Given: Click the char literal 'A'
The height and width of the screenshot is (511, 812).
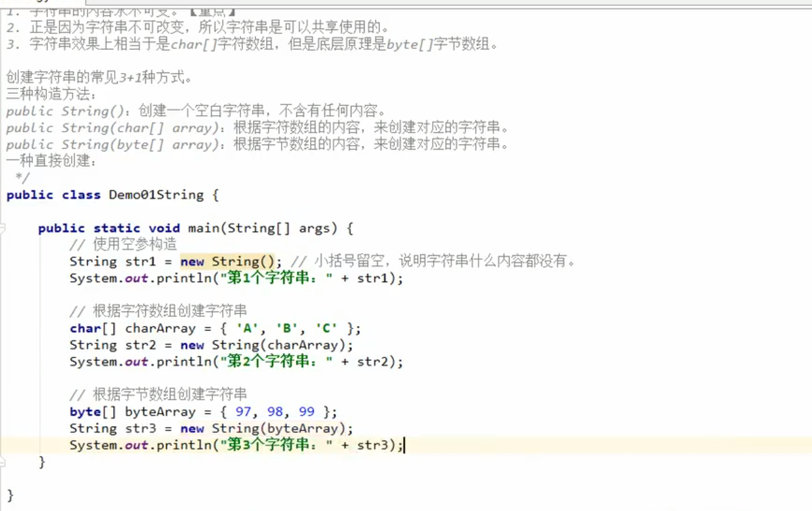Looking at the screenshot, I should pyautogui.click(x=247, y=328).
